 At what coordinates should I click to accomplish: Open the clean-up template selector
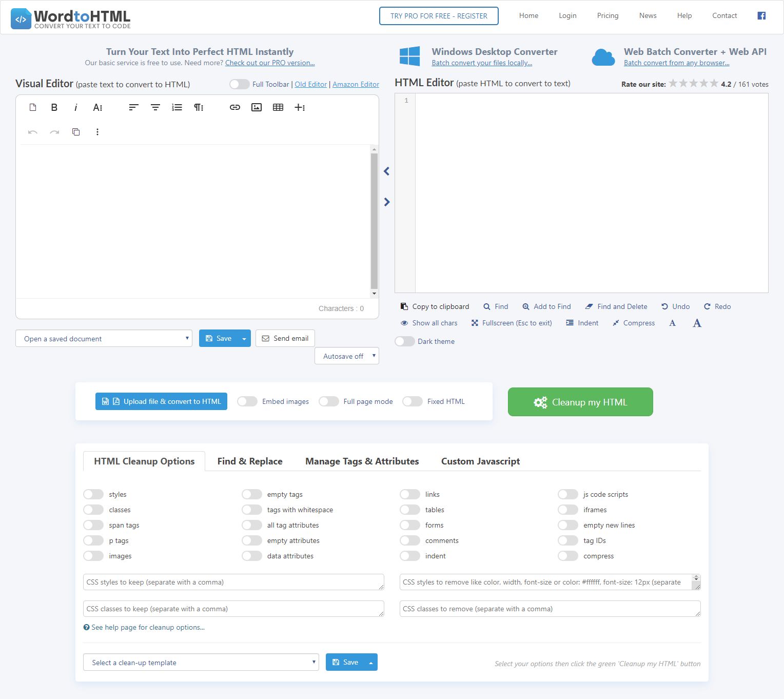201,662
